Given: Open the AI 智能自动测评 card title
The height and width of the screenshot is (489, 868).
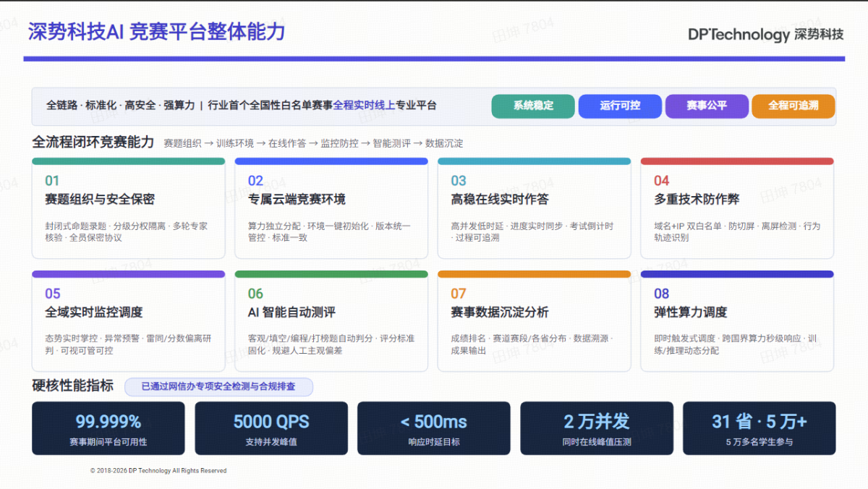Looking at the screenshot, I should click(x=292, y=312).
